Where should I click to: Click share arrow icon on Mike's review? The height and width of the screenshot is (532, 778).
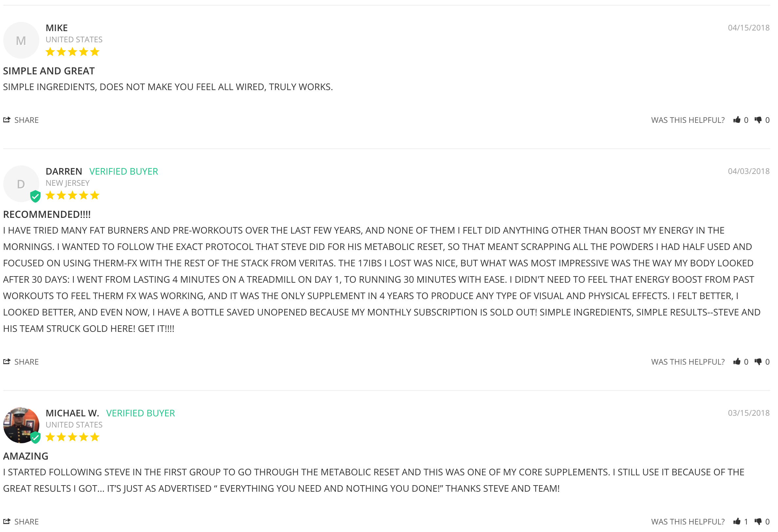pyautogui.click(x=7, y=120)
